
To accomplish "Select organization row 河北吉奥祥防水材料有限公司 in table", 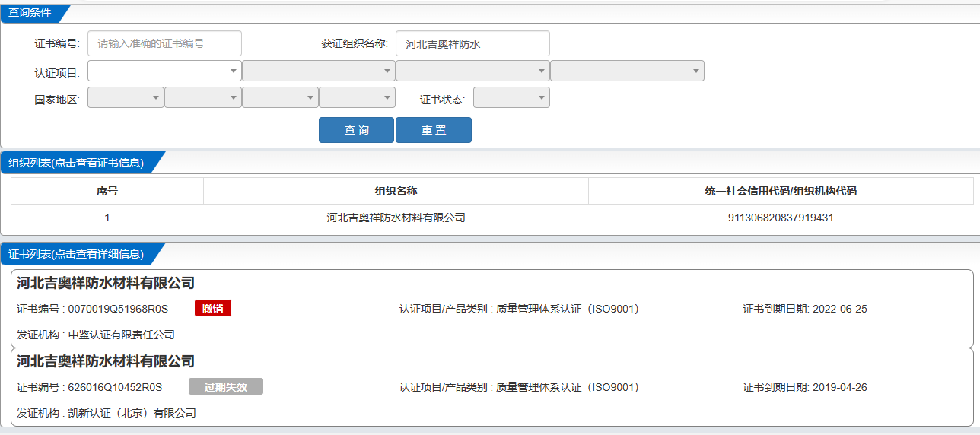I will tap(492, 217).
